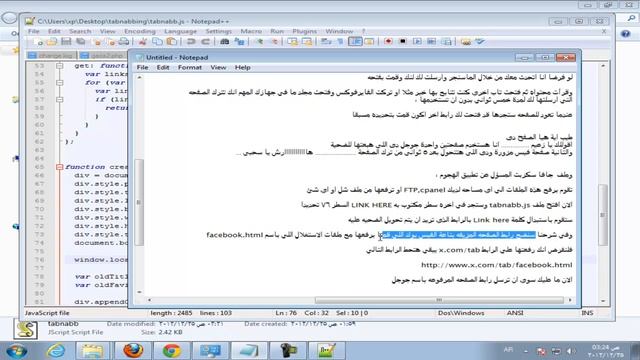640x360 pixels.
Task: Click the Notepad vertical scrollbar up arrow
Action: click(x=139, y=78)
